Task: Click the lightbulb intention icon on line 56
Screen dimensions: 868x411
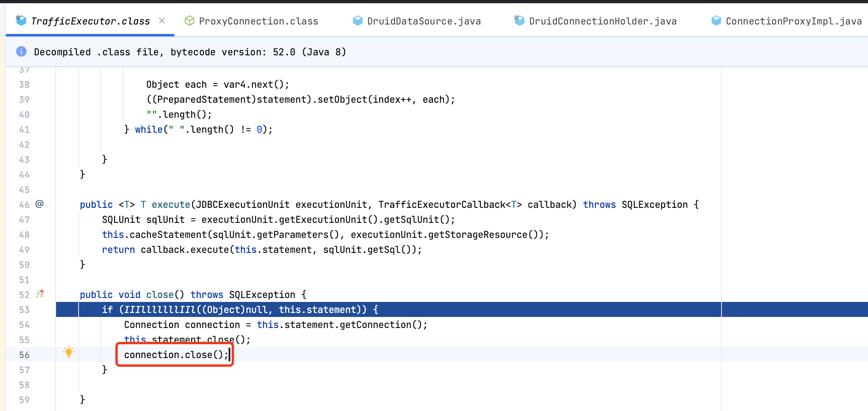Action: click(x=69, y=351)
